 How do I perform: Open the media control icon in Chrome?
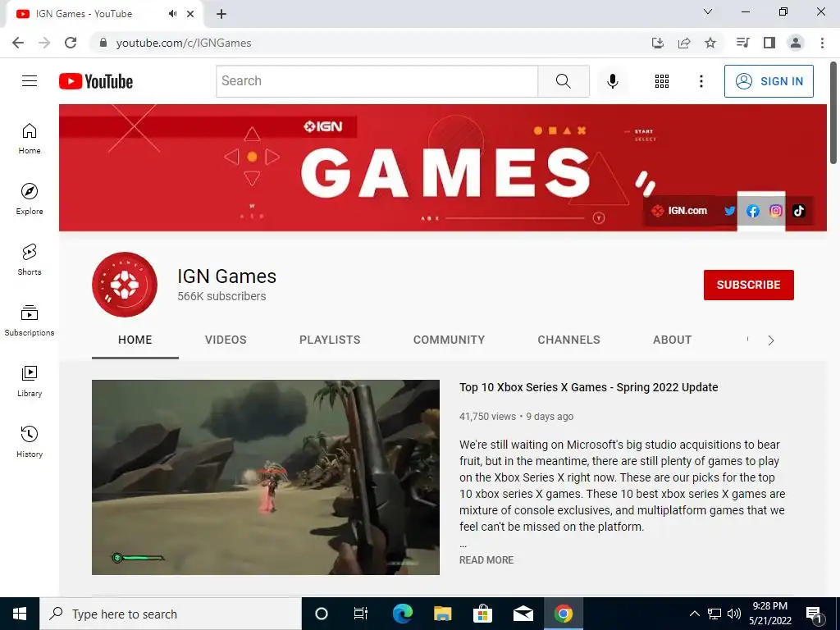[743, 43]
